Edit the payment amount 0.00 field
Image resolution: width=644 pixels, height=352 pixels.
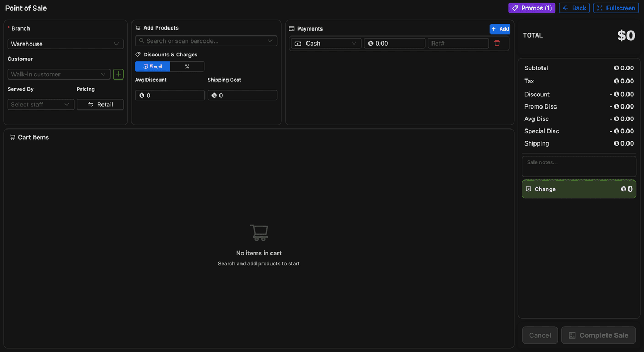click(x=394, y=44)
